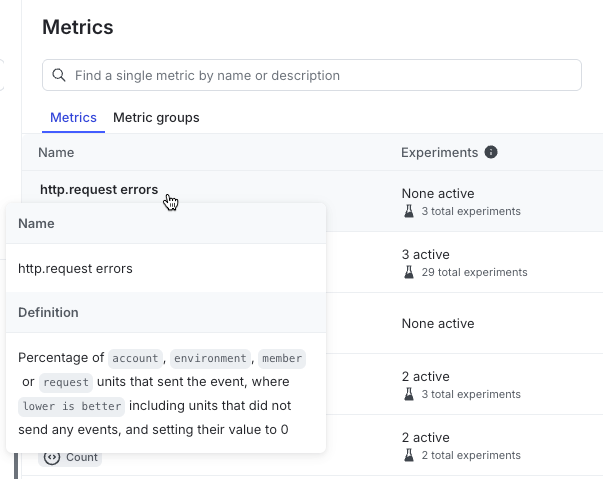Viewport: 603px width, 479px height.
Task: Click the Experiments column header
Action: click(x=440, y=153)
